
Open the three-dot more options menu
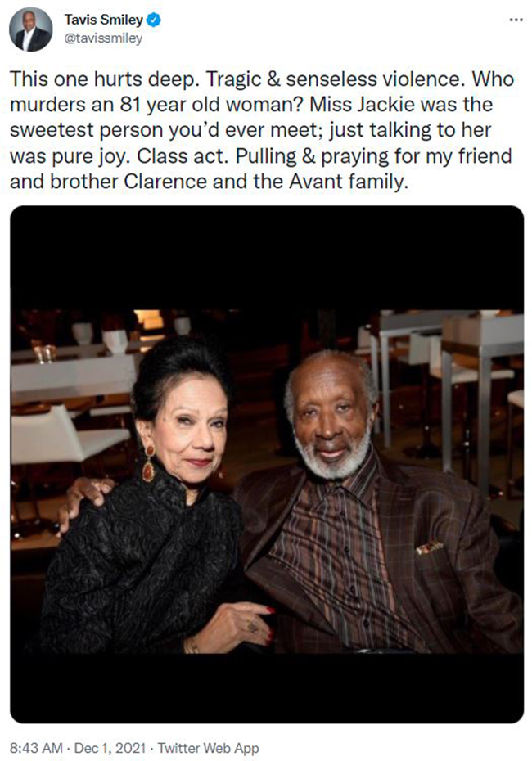click(x=516, y=20)
